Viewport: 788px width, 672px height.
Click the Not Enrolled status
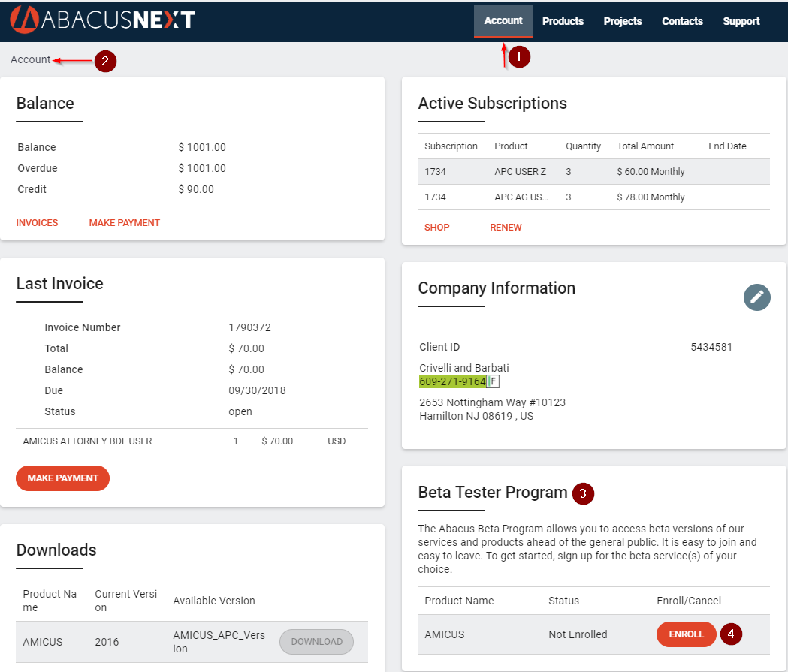coord(578,635)
